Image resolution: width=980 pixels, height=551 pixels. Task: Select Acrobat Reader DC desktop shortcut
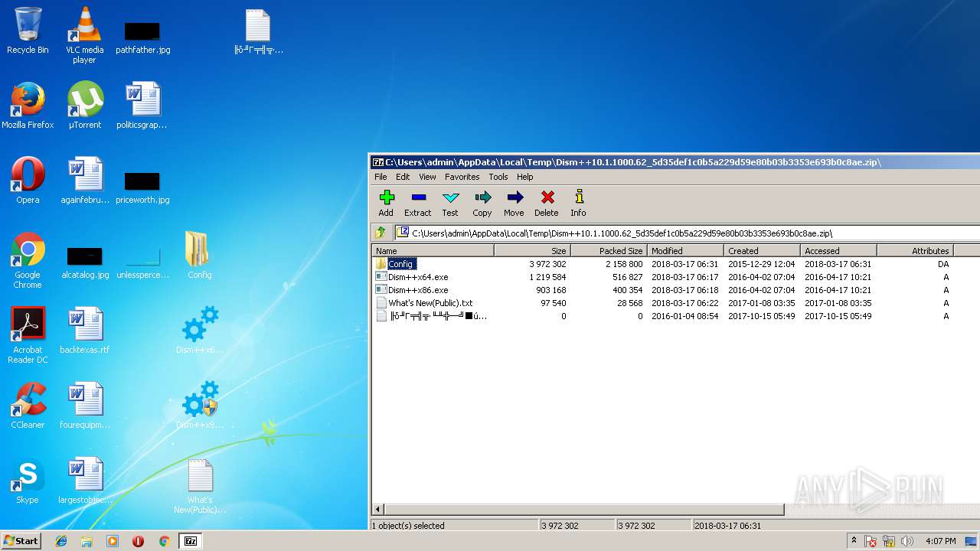[x=28, y=335]
